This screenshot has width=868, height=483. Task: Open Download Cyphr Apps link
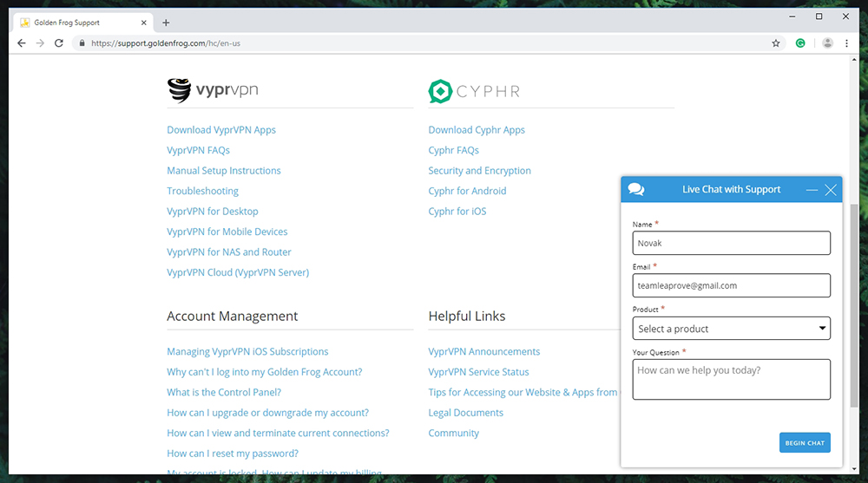(477, 130)
